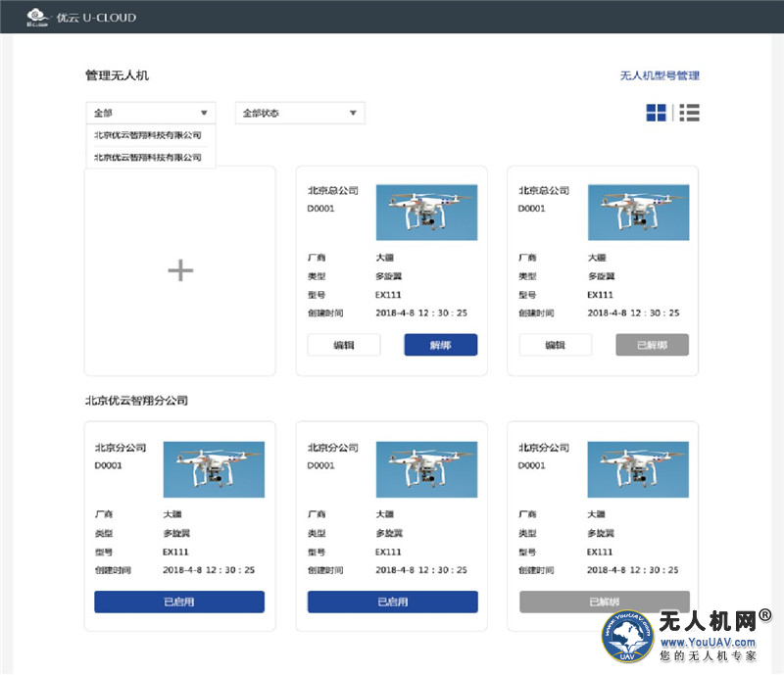Click 编辑 beside the blue 解绑 button
This screenshot has height=675, width=784.
[344, 345]
